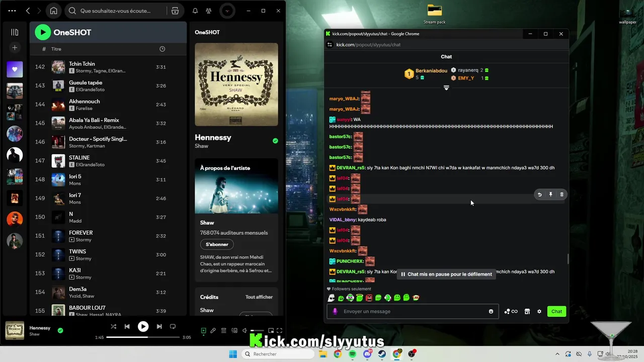
Task: Insert the red angry emote
Action: point(369,298)
